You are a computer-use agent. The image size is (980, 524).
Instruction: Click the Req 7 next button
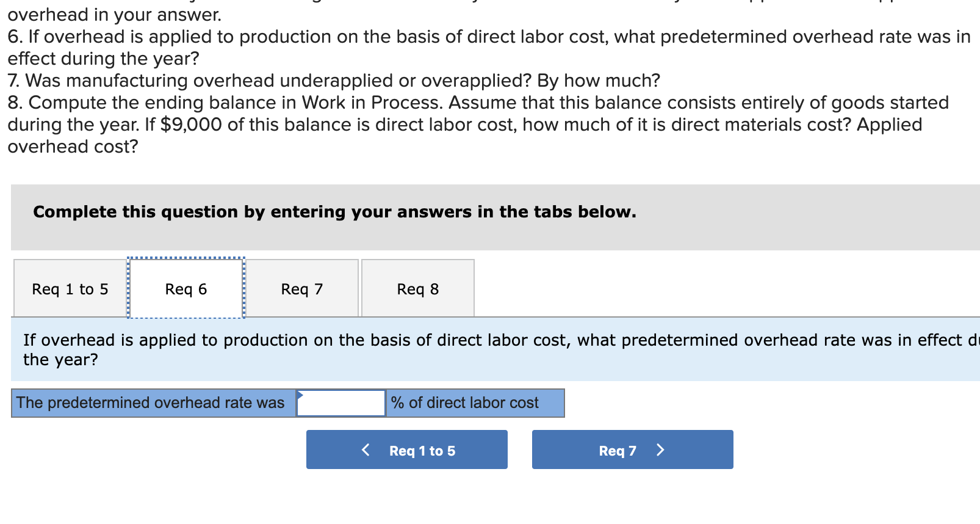(x=632, y=450)
